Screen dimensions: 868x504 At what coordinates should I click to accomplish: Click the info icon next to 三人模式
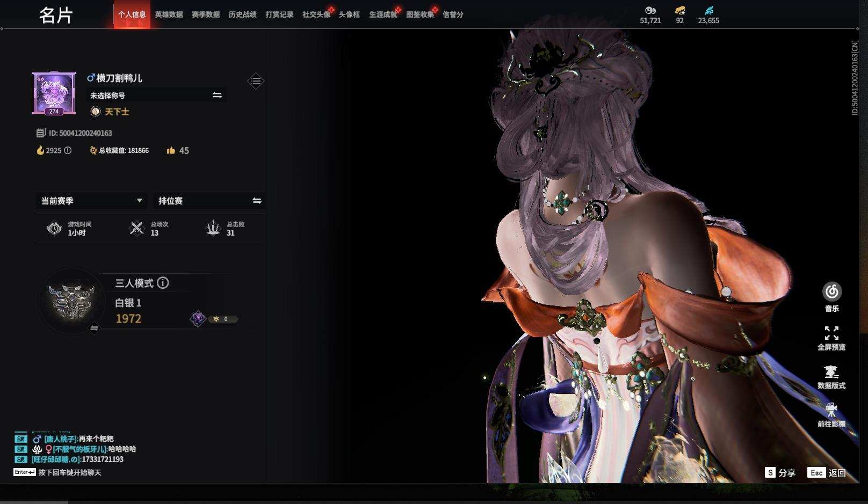pos(163,283)
